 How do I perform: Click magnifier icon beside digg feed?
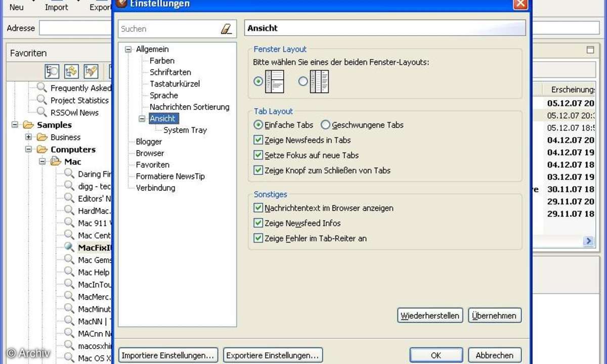pos(69,186)
